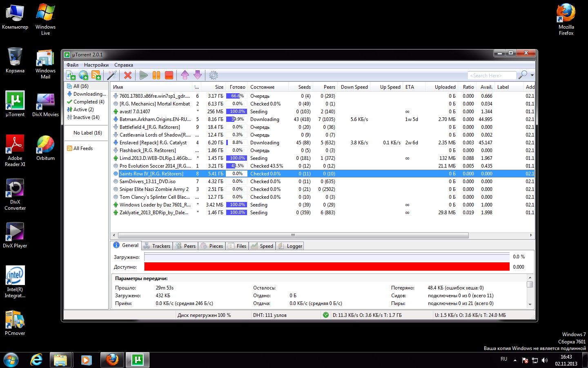Sort by Down Speed column header
Image resolution: width=588 pixels, height=368 pixels.
(354, 87)
